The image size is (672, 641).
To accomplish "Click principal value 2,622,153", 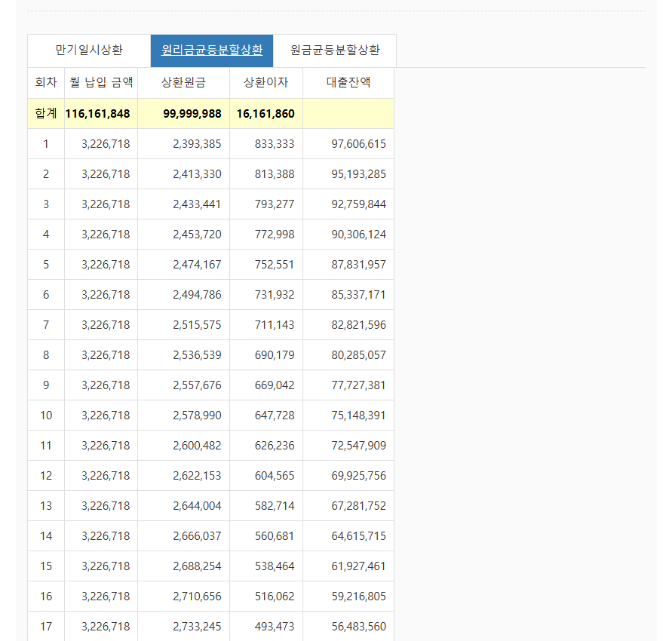I will pyautogui.click(x=197, y=476).
